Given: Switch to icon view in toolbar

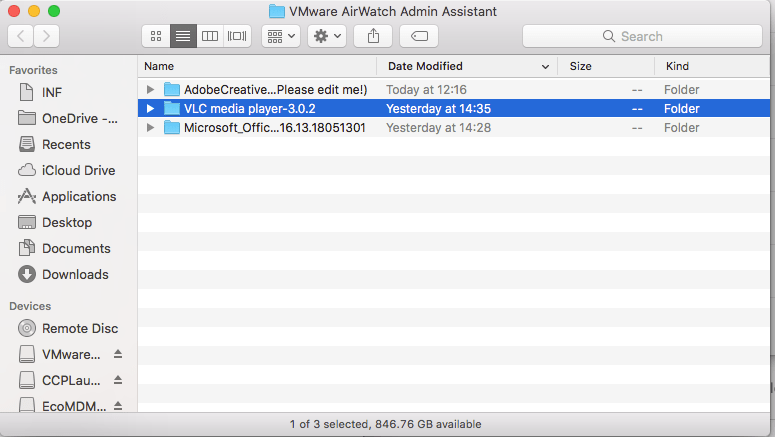Looking at the screenshot, I should click(156, 36).
